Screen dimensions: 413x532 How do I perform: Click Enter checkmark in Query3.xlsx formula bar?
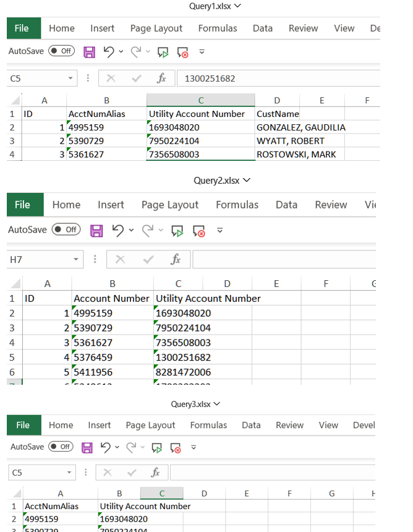point(132,472)
